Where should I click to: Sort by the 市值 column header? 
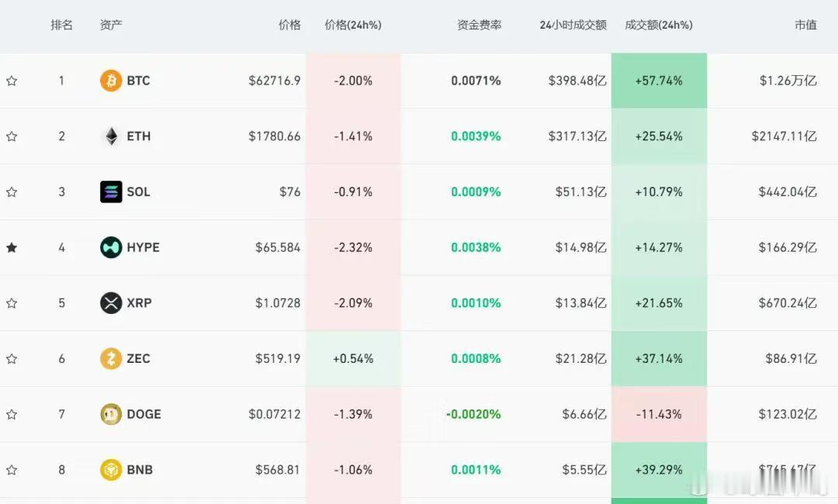[805, 25]
